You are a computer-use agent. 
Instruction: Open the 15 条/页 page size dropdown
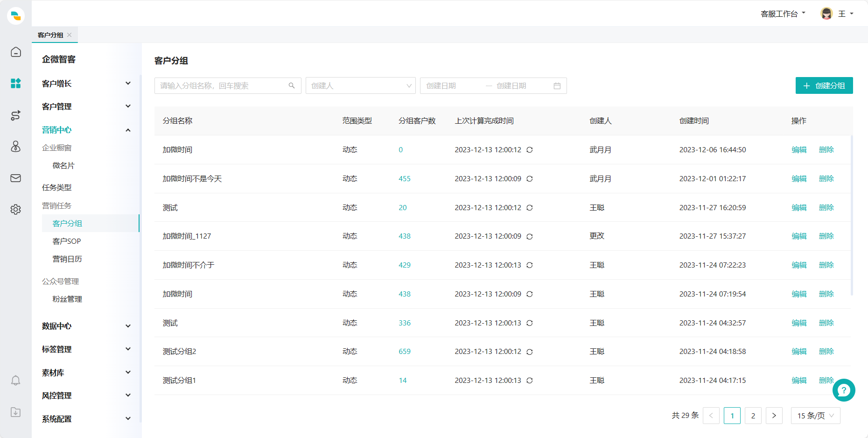816,416
